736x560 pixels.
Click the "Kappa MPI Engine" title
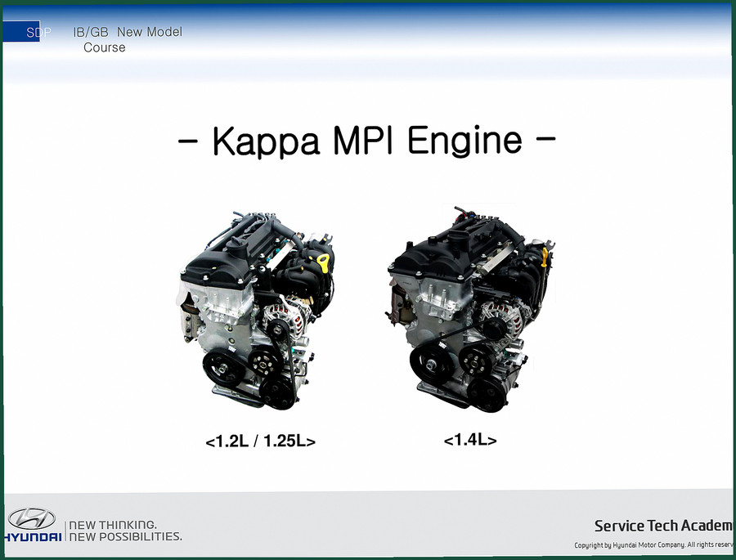coord(367,141)
